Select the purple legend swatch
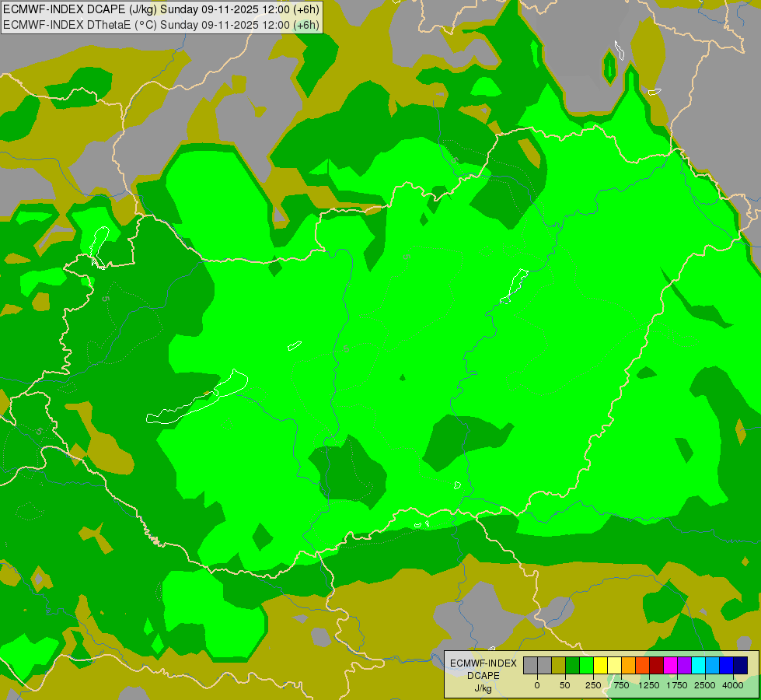The height and width of the screenshot is (700, 761). 684,665
